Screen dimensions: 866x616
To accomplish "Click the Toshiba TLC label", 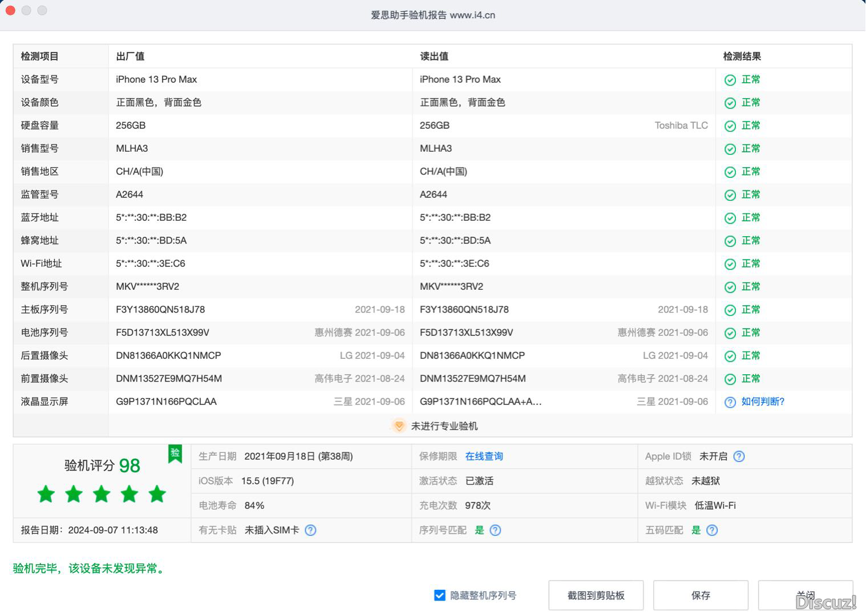I will coord(681,125).
